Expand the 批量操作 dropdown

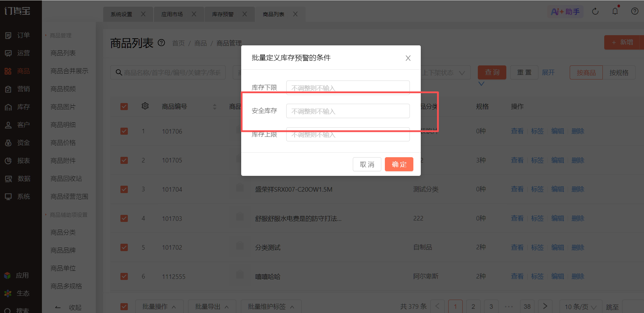click(159, 307)
